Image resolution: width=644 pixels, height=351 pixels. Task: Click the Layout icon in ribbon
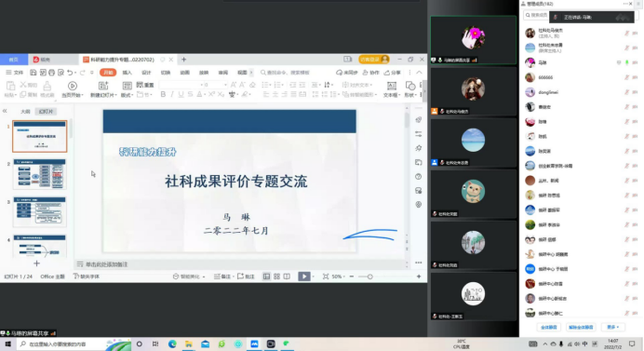click(x=127, y=86)
